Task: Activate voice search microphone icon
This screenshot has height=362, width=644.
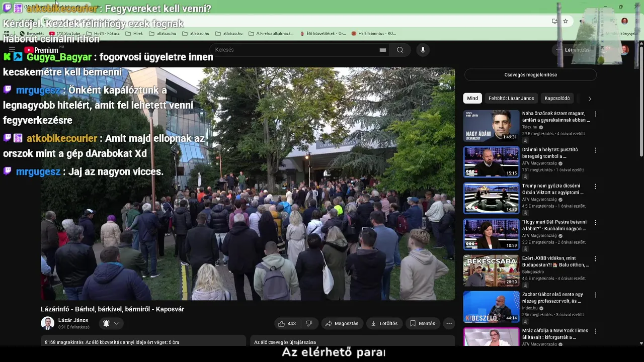Action: [x=423, y=50]
